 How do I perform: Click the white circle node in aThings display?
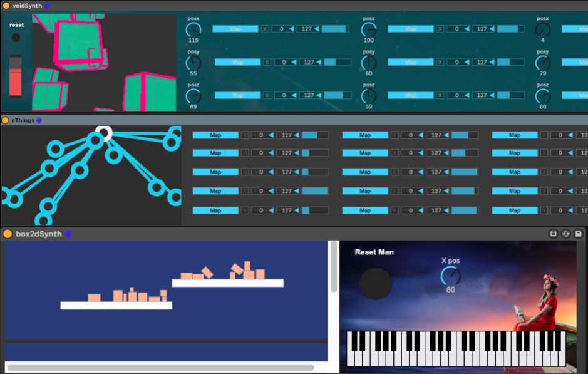(103, 132)
